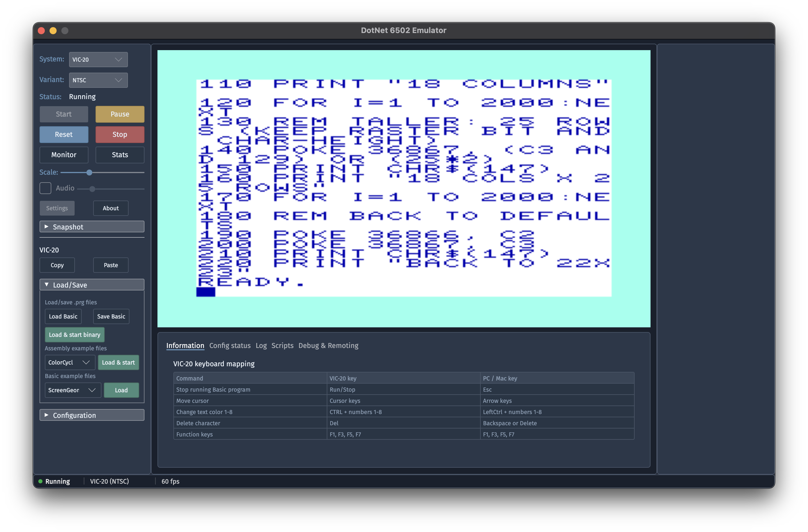Open the ScreenGeor basic example dropdown

point(73,390)
